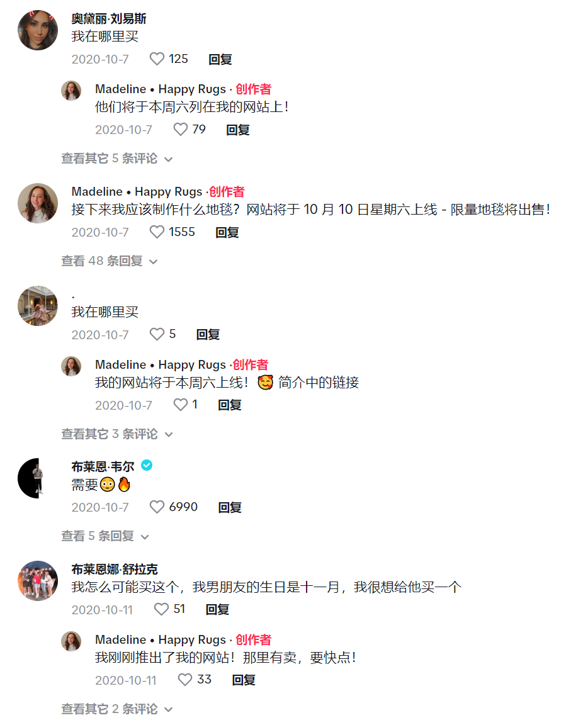
Task: Like the creator comment with 1555 likes
Action: point(157,232)
